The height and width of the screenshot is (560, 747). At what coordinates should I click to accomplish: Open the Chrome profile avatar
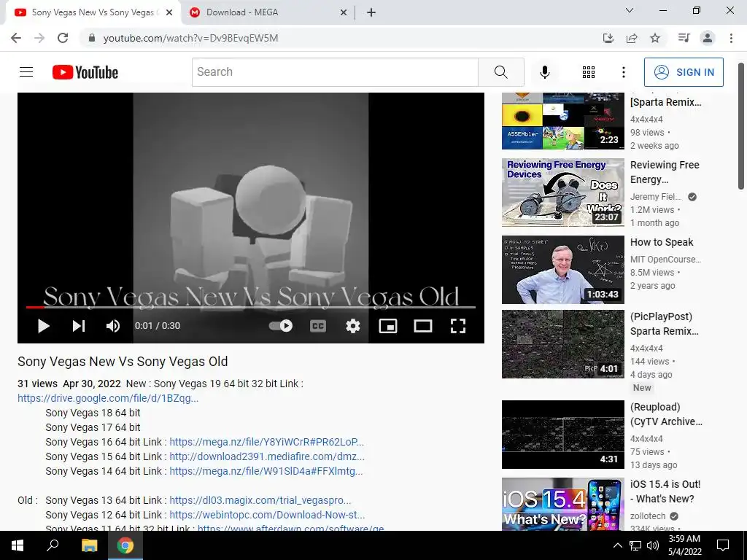pos(708,38)
